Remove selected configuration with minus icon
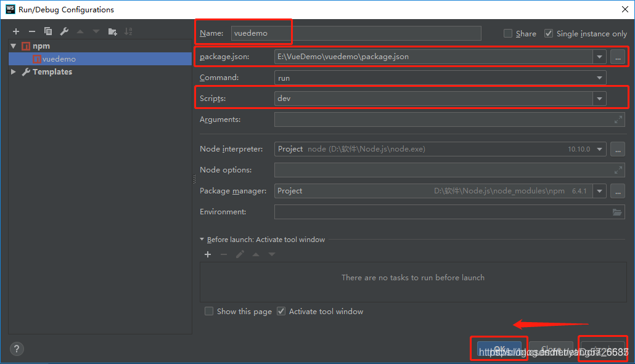This screenshot has width=635, height=364. (32, 31)
